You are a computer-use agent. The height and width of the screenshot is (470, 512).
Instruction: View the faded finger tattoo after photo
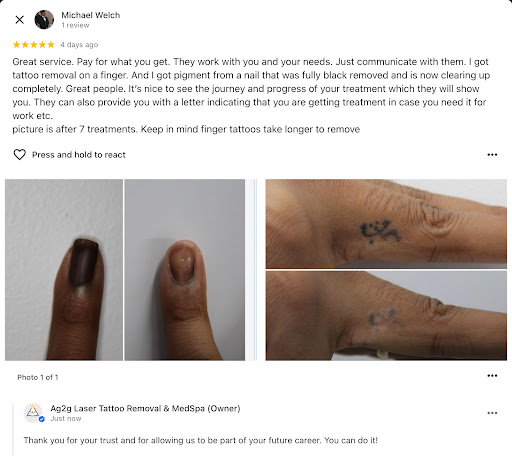point(386,315)
